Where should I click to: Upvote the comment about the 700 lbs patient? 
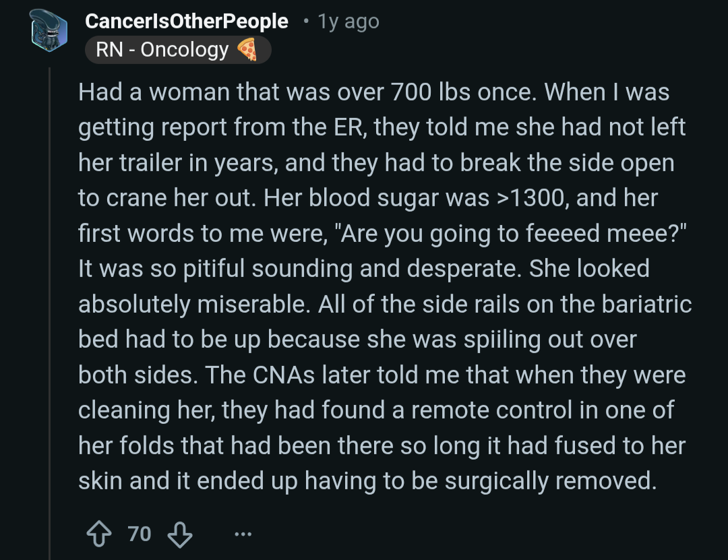(98, 534)
